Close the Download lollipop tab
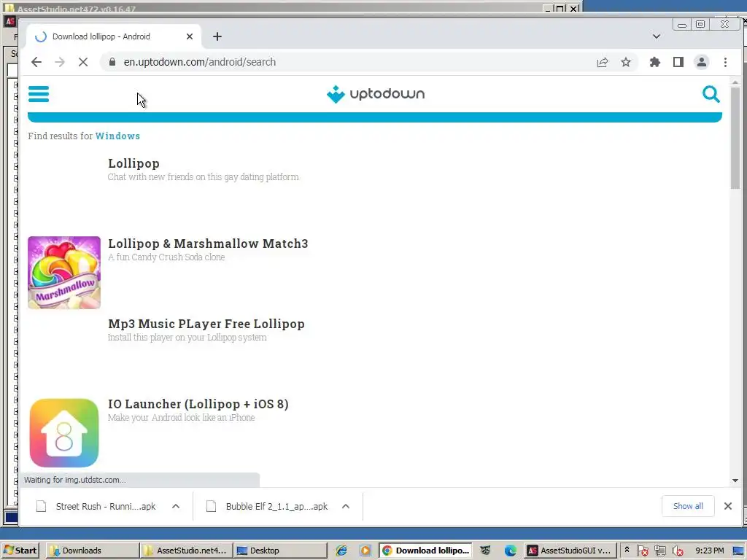Viewport: 747px width, 560px height. [x=190, y=36]
